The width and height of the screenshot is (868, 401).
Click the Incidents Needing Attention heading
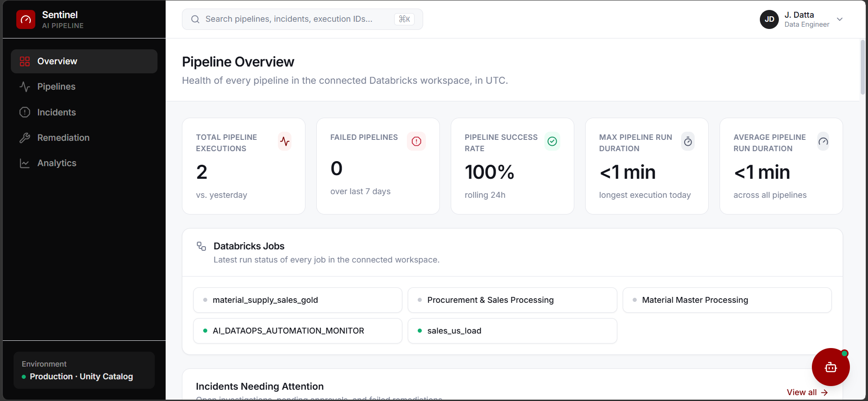point(260,387)
